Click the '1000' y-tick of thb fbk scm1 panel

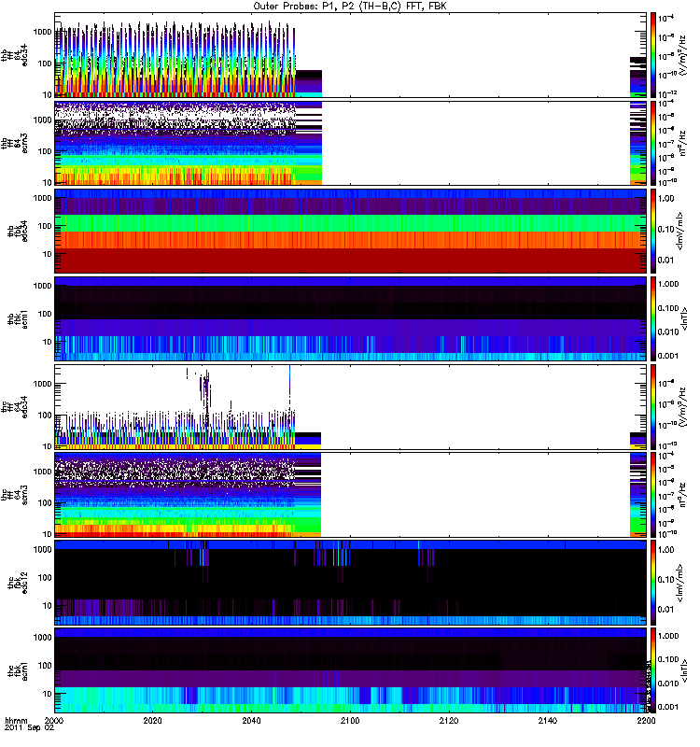[42, 286]
